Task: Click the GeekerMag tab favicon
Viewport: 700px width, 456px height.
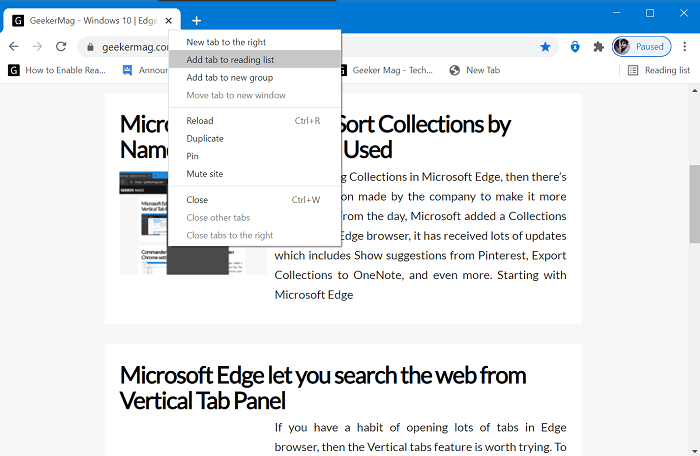Action: point(18,21)
